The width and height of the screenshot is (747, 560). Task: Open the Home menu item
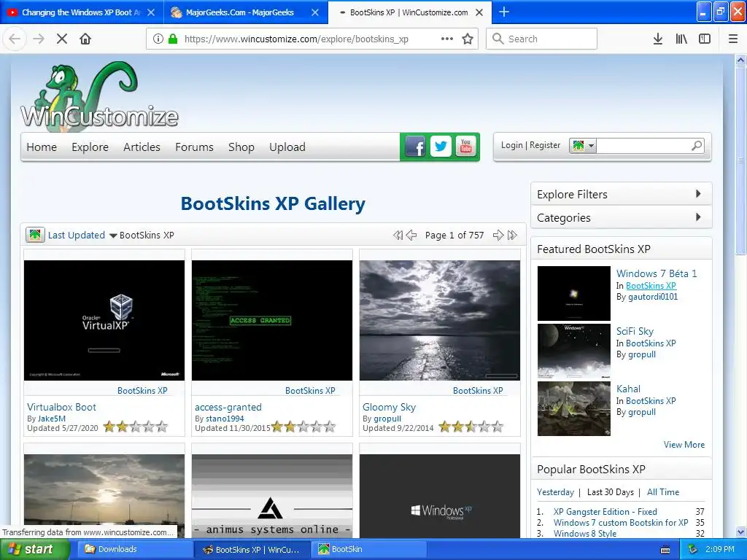pyautogui.click(x=42, y=147)
